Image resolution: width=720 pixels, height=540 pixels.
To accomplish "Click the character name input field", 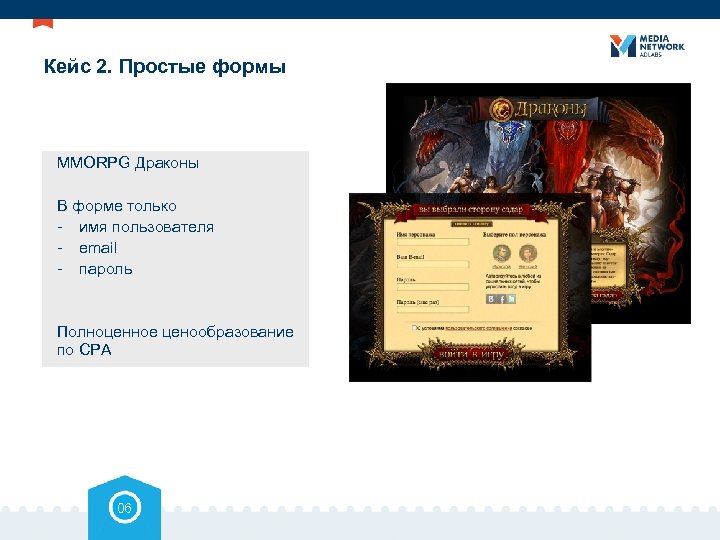I will [433, 242].
